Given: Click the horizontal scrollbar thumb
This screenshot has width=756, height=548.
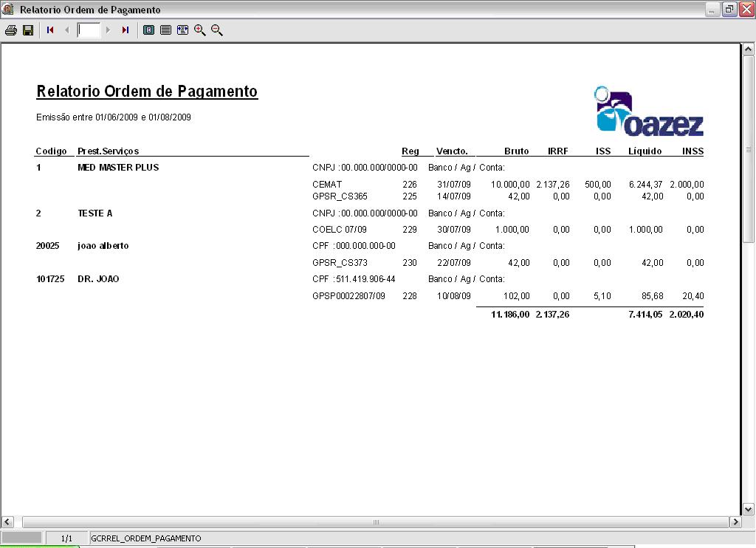Looking at the screenshot, I should tap(376, 521).
